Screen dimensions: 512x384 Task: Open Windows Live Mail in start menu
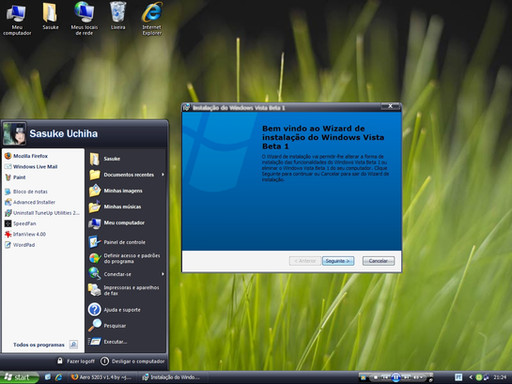click(x=31, y=167)
